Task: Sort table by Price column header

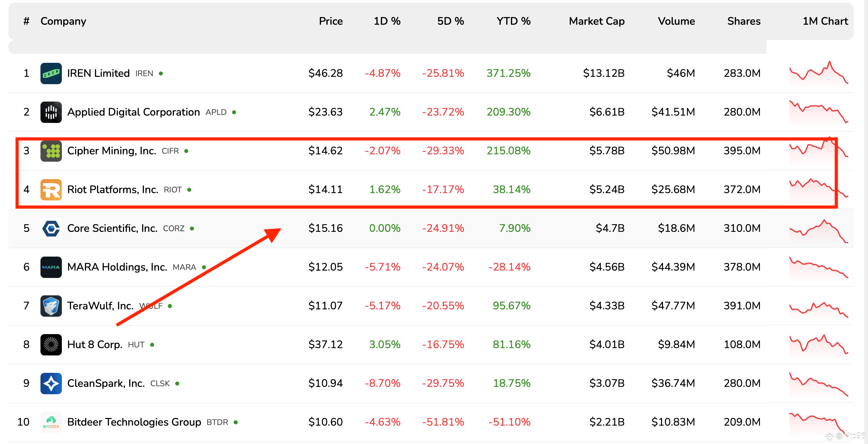Action: point(330,21)
